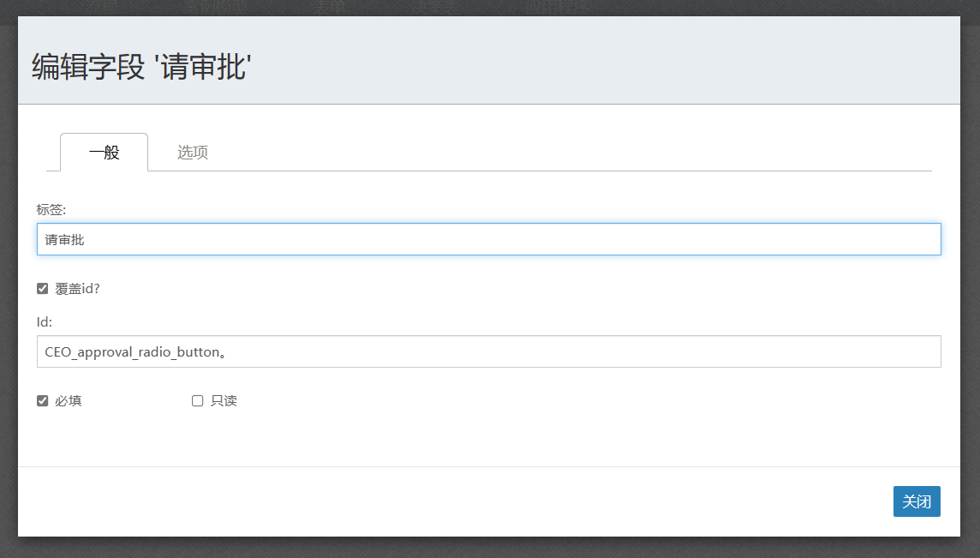Click the Id: field label
This screenshot has width=980, height=558.
tap(45, 321)
